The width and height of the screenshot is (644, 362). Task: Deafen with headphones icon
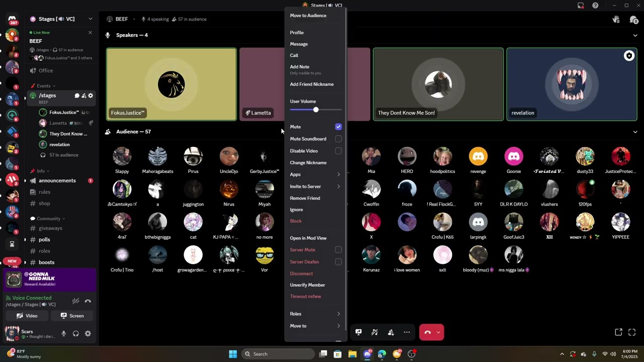(75, 333)
